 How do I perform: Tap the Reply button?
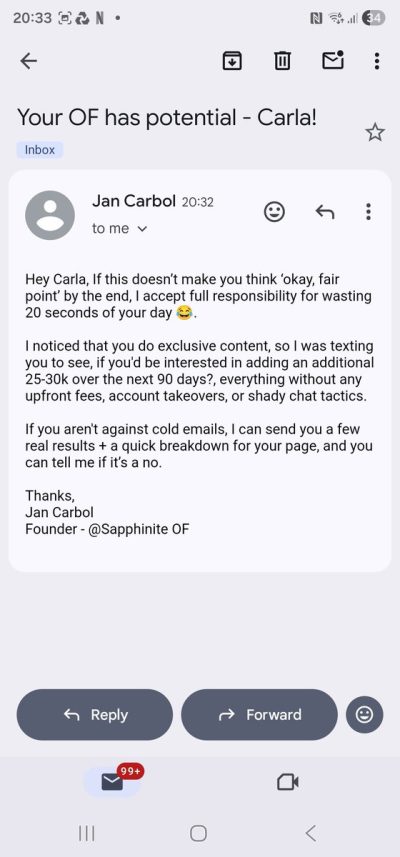click(95, 714)
